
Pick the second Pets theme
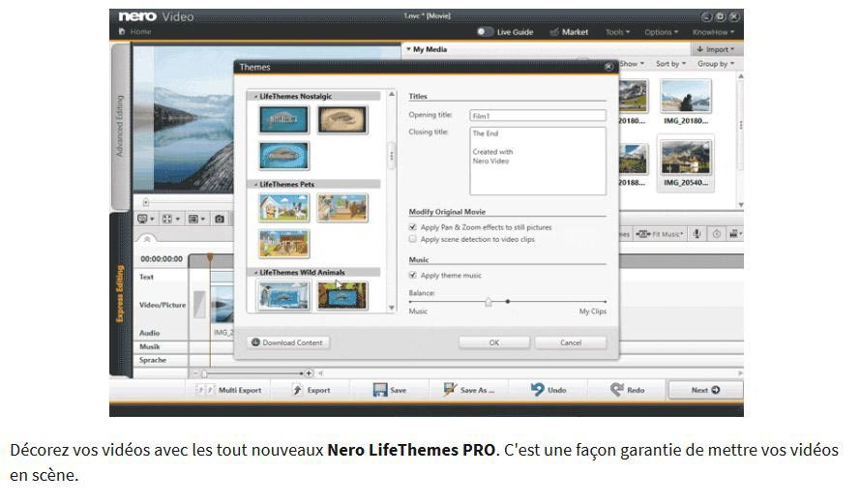pos(342,208)
